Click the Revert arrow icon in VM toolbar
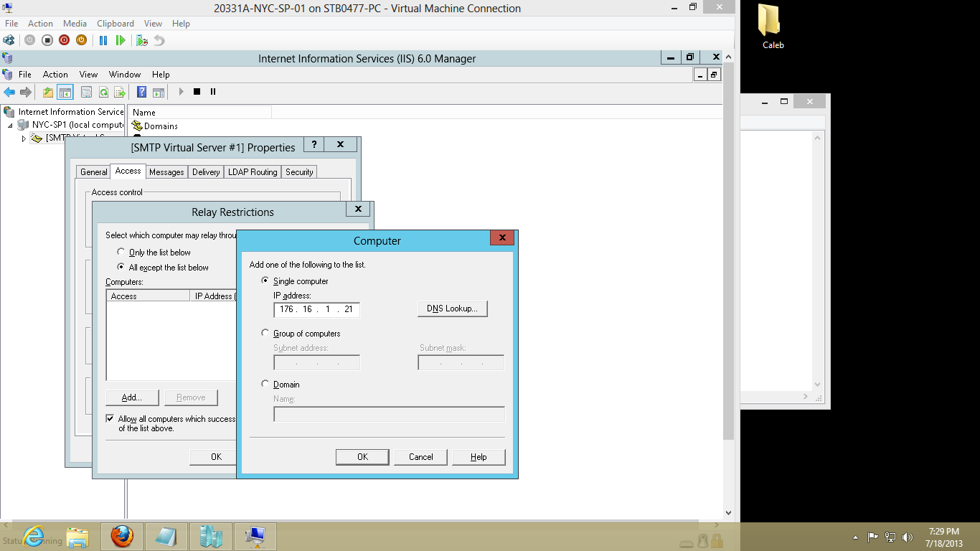This screenshot has height=551, width=980. [159, 40]
